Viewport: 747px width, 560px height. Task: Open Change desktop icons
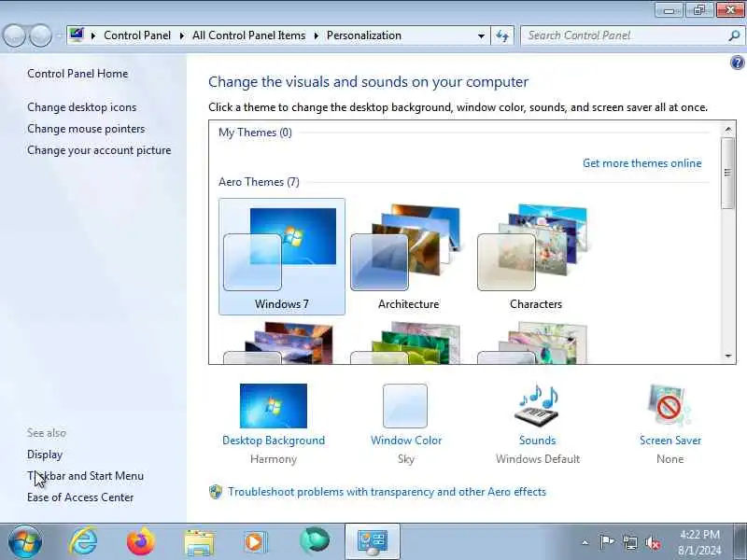click(x=82, y=107)
